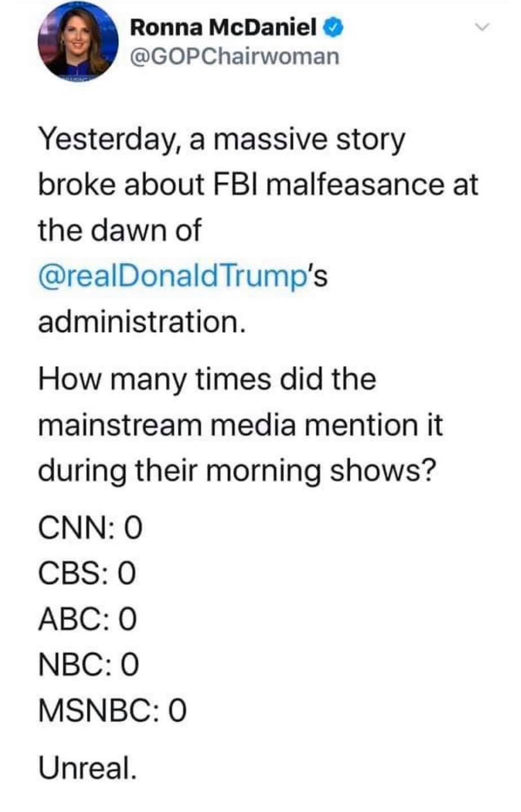This screenshot has width=521, height=812.
Task: Expand the tweet options chevron
Action: (x=482, y=27)
